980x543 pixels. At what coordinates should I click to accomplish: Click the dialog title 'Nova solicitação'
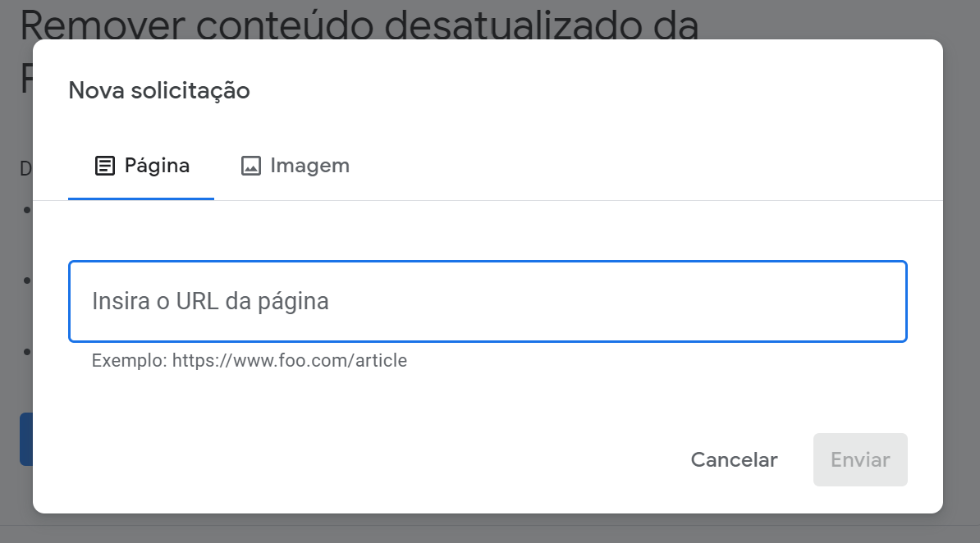pyautogui.click(x=159, y=90)
